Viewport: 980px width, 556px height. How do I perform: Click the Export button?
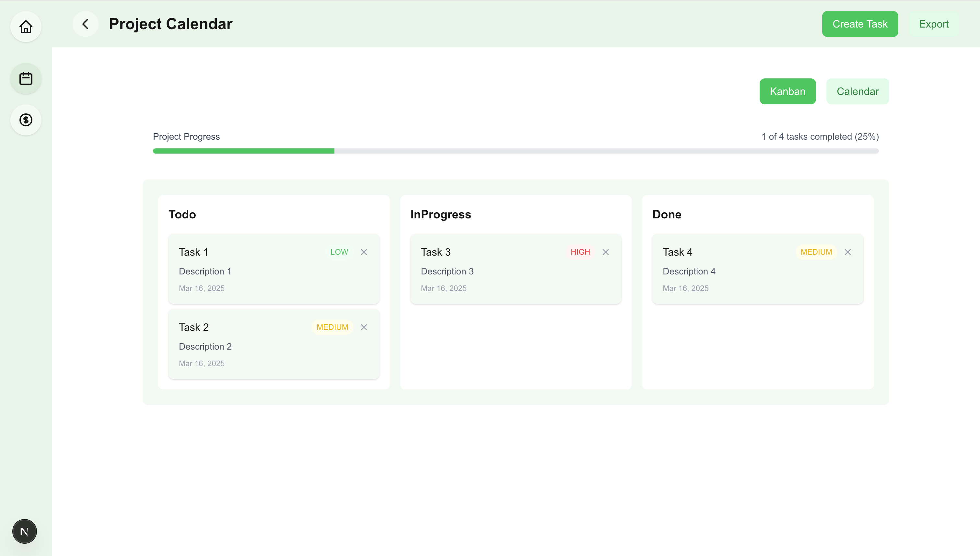[933, 24]
